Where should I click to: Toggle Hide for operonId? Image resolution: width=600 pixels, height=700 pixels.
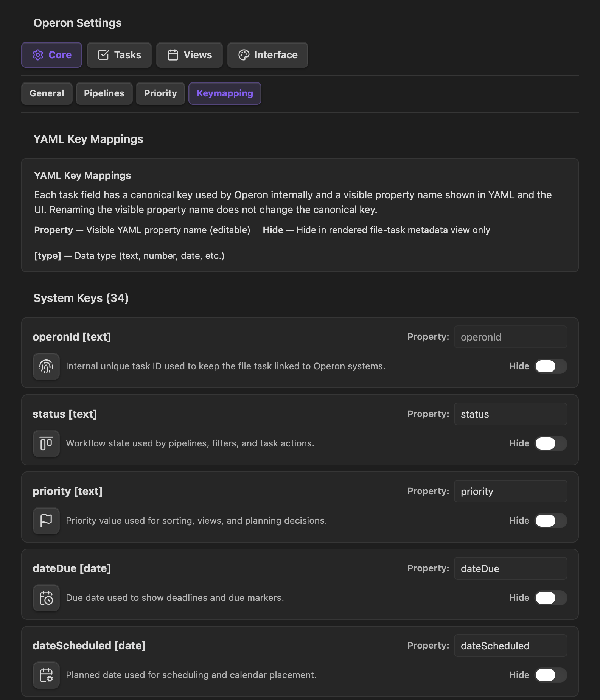(x=551, y=366)
